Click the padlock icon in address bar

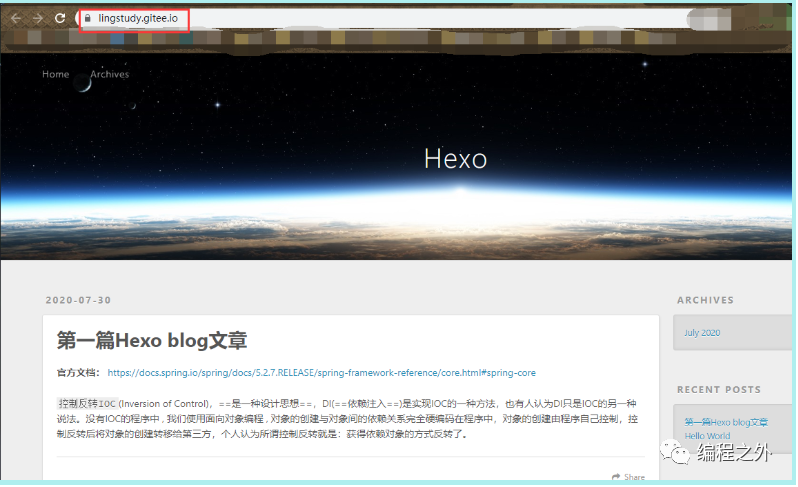pos(88,18)
